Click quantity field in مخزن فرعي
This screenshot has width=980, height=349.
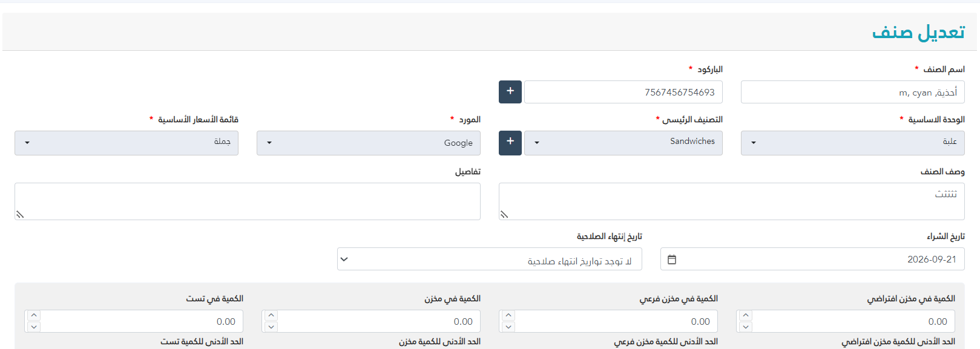608,321
